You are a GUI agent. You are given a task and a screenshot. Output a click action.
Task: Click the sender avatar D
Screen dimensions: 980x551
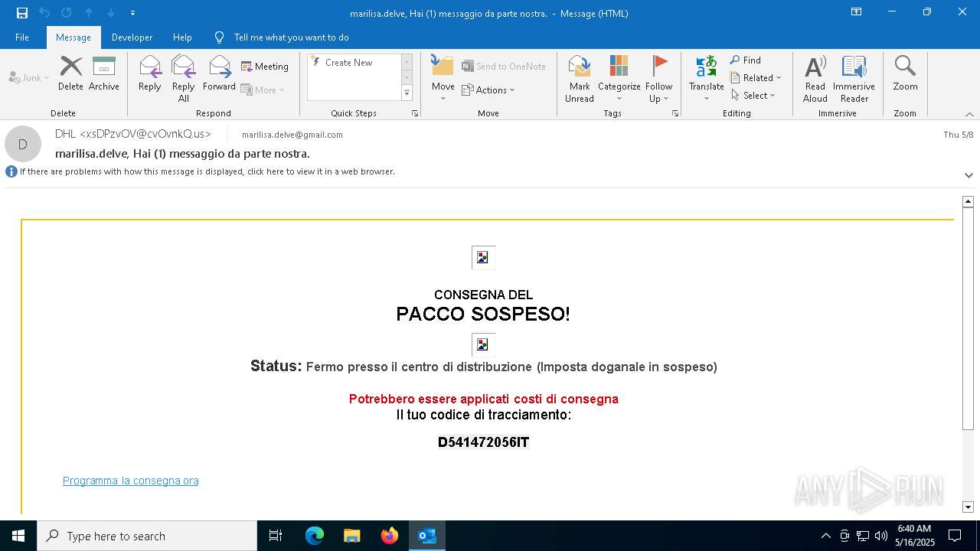point(23,144)
